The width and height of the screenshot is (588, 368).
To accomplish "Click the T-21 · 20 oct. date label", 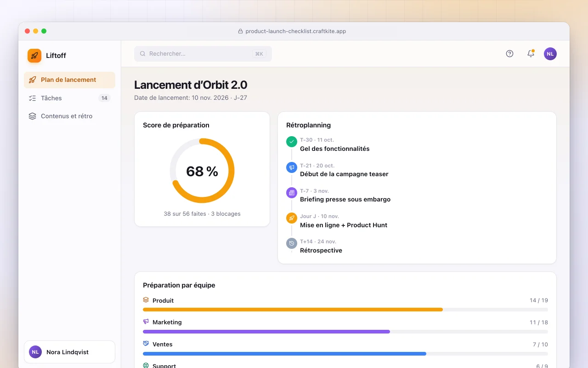I will [x=317, y=166].
